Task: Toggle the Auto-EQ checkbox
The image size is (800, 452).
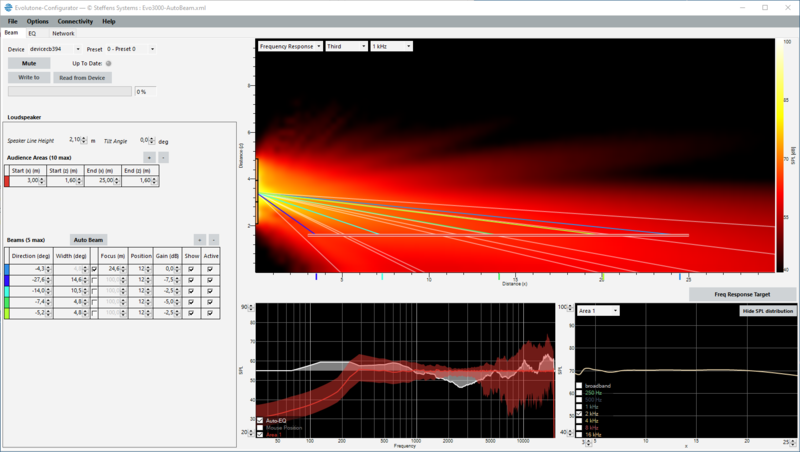Action: click(260, 420)
